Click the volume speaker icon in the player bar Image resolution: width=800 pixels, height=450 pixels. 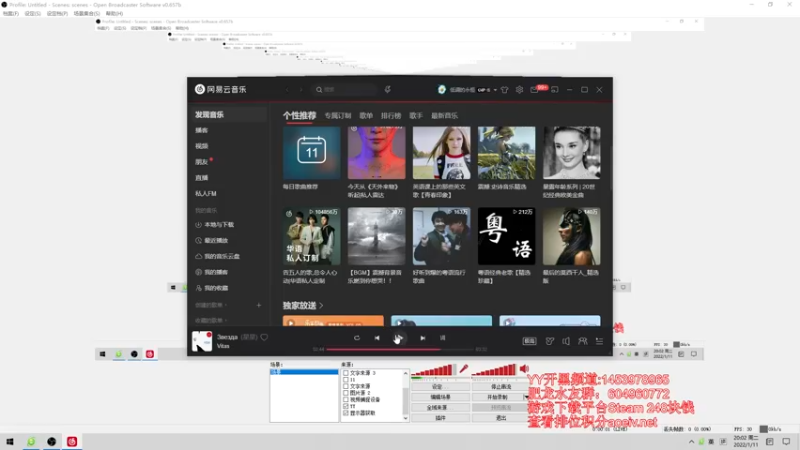tap(566, 341)
